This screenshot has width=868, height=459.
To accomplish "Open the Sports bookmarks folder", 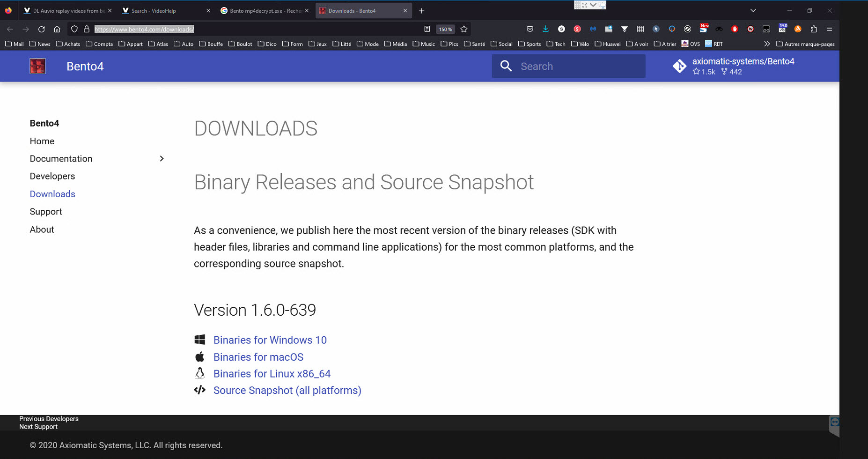I will pyautogui.click(x=530, y=44).
